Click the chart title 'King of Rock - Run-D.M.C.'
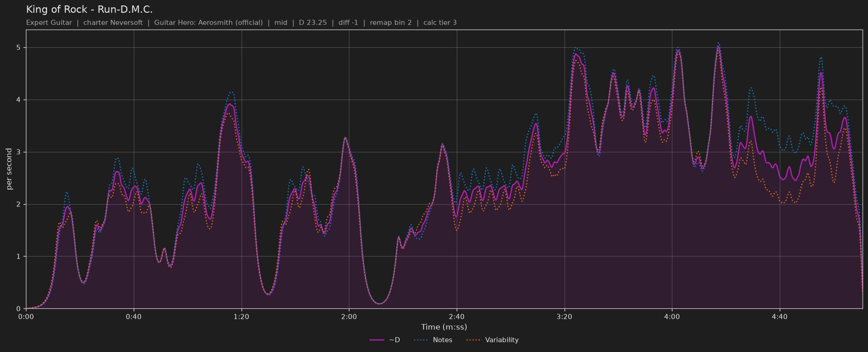 (x=89, y=10)
